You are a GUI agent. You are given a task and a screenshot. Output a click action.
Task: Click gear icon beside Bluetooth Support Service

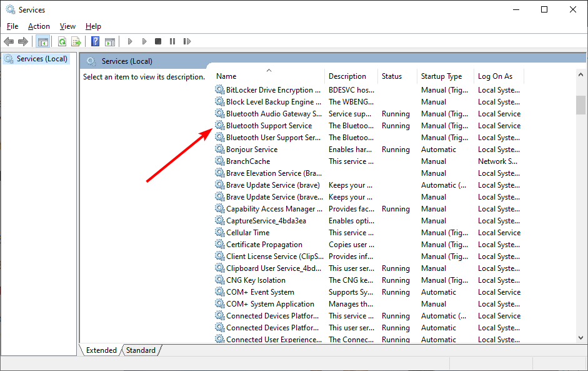click(x=220, y=125)
